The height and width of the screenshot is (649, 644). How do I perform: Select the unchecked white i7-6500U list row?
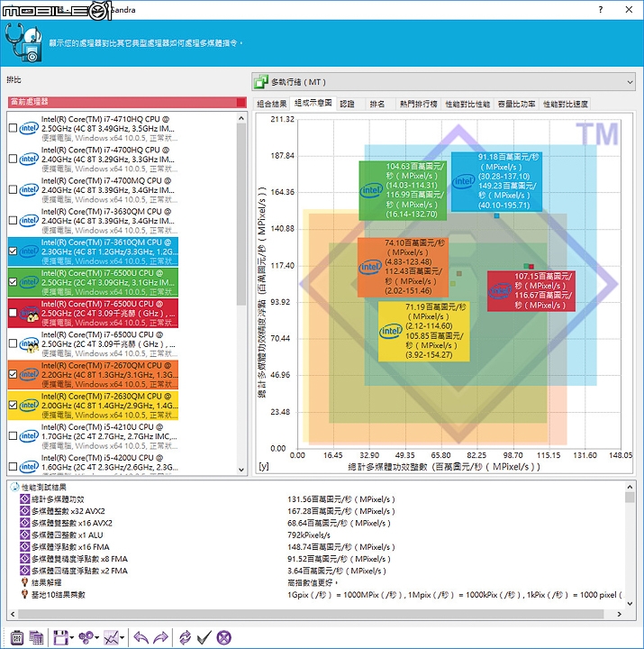(x=93, y=344)
